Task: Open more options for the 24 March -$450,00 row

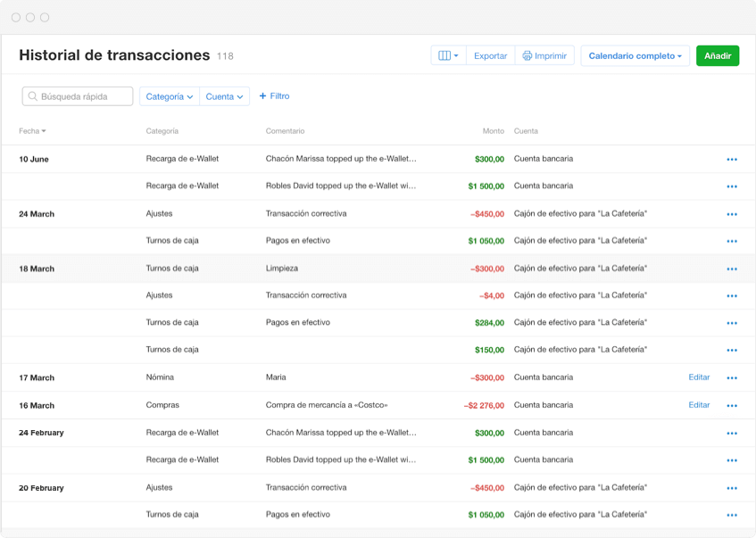Action: point(732,214)
